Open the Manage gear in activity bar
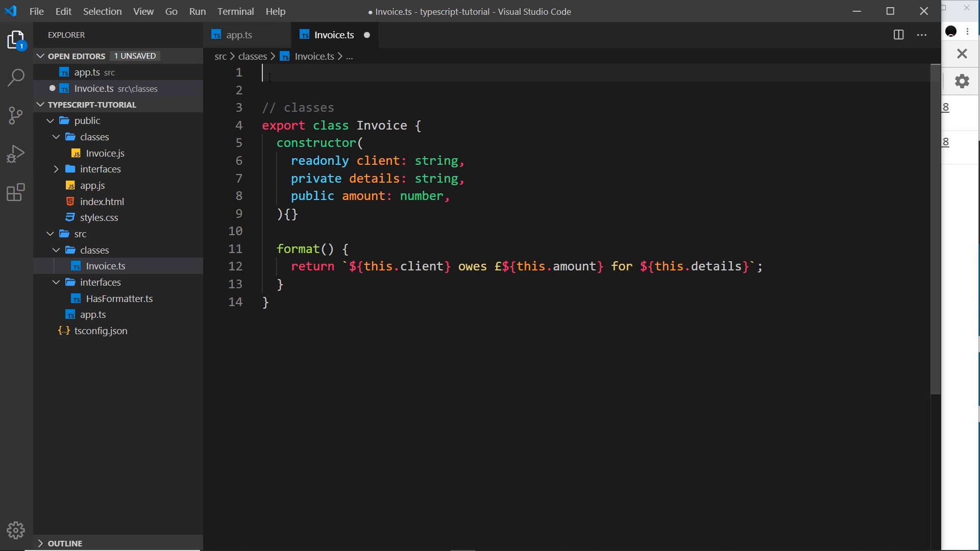980x551 pixels. (16, 531)
